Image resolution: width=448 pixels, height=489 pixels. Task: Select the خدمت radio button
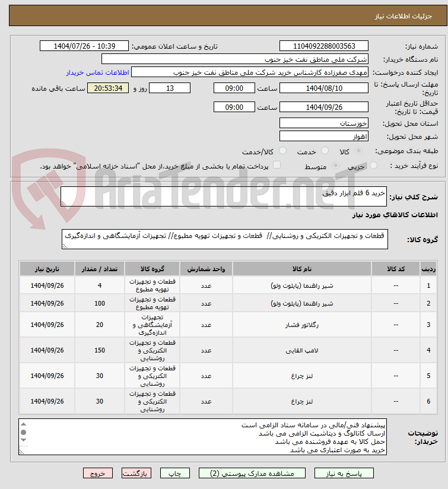325,151
